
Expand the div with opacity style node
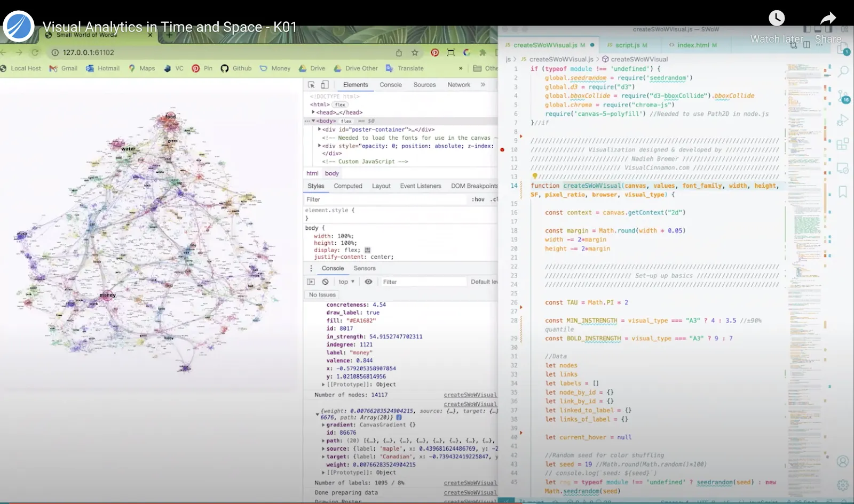point(319,146)
